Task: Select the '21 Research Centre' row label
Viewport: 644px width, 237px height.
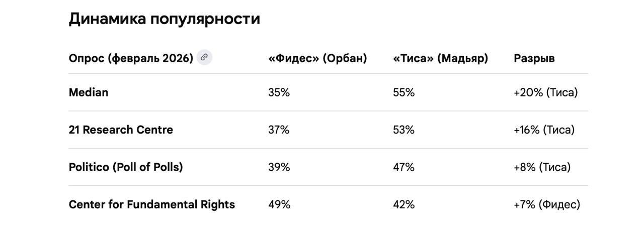Action: coord(121,130)
